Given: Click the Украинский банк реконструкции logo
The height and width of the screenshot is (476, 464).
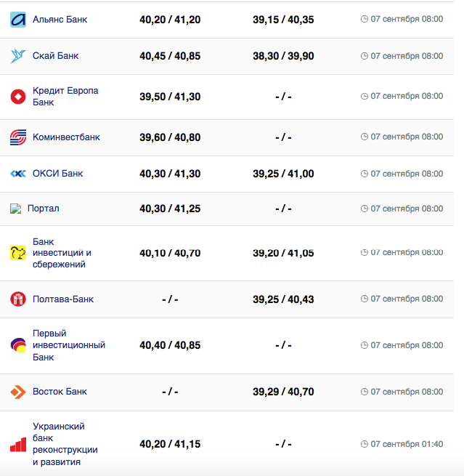Looking at the screenshot, I should click(18, 443).
